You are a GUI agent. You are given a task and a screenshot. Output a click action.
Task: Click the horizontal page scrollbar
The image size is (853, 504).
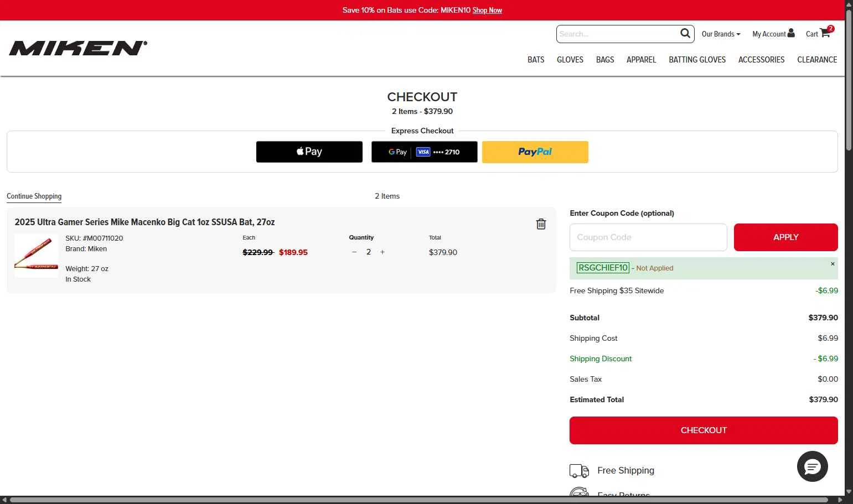[419, 500]
